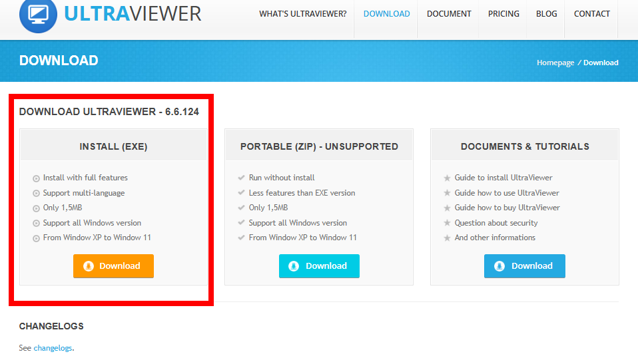Click the download arrow icon in orange button
This screenshot has width=638, height=364.
(x=89, y=266)
